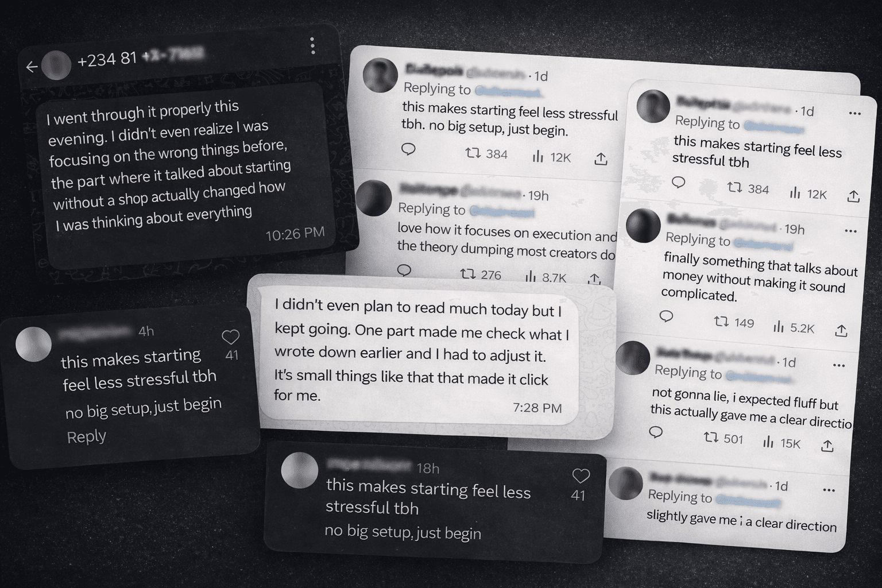Retweet the reply with 501 retweets
Viewport: 882px width, 588px height.
711,438
